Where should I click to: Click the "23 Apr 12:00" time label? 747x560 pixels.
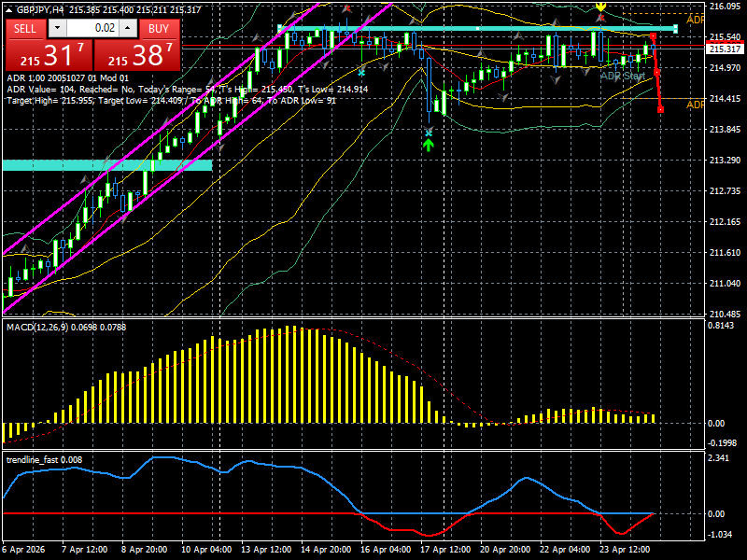pos(625,550)
